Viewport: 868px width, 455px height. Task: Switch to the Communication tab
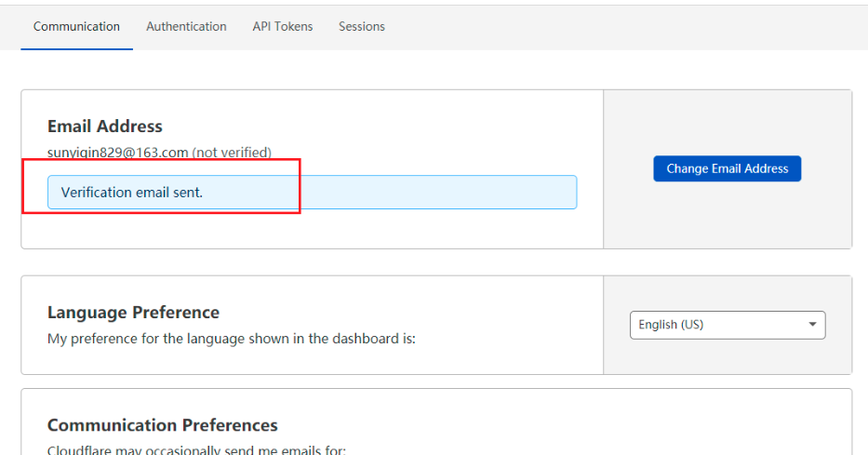[76, 27]
